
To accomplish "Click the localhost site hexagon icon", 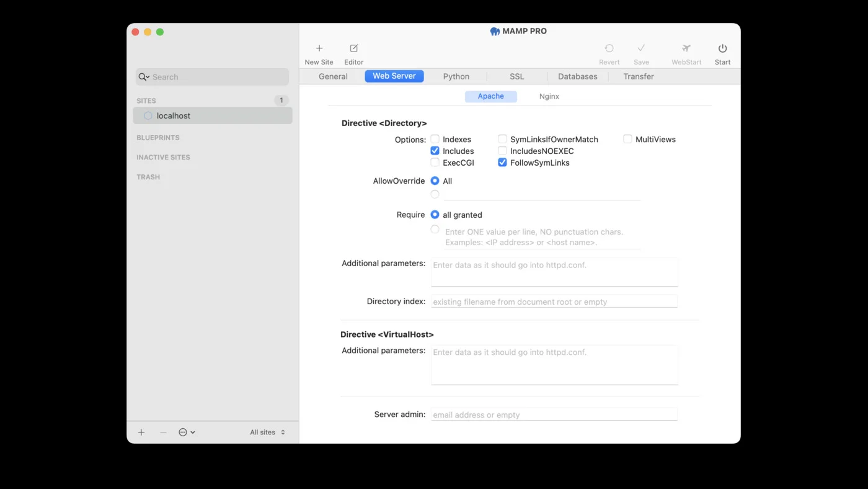I will coord(148,115).
